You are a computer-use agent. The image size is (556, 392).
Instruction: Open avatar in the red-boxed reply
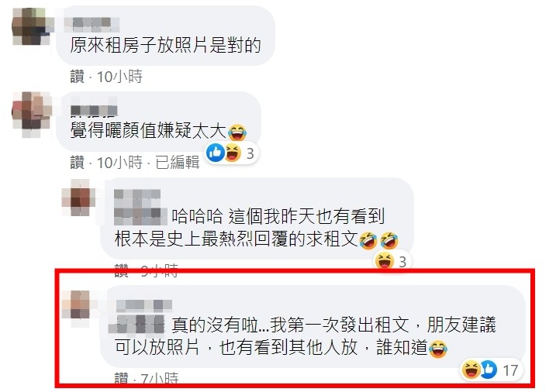pyautogui.click(x=79, y=304)
